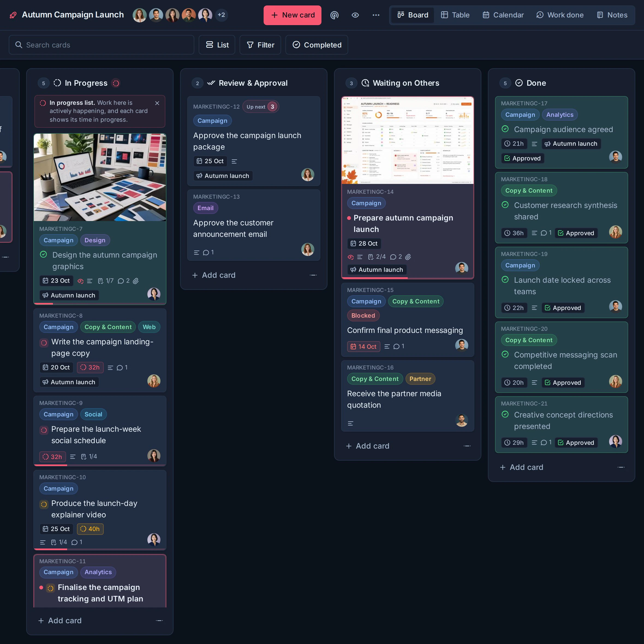Add card in Review & Approval
644x644 pixels.
pos(214,275)
